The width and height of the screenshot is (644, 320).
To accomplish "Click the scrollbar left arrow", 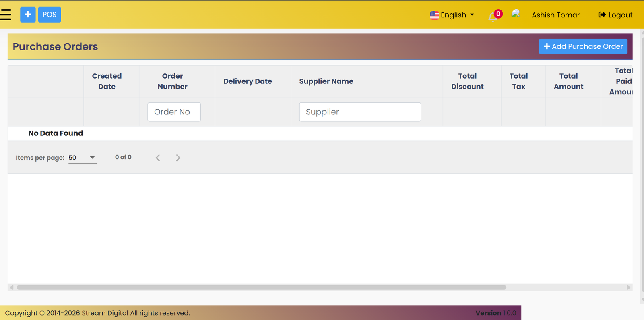I will tap(12, 287).
